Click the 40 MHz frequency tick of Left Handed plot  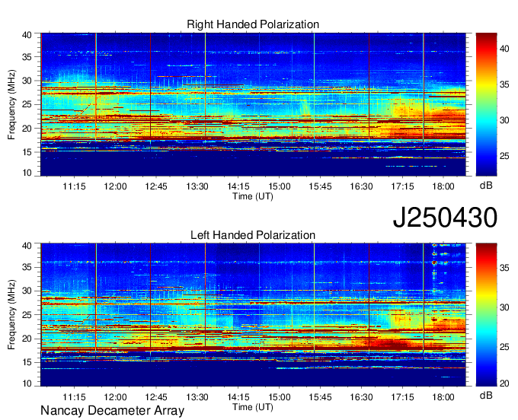27,245
